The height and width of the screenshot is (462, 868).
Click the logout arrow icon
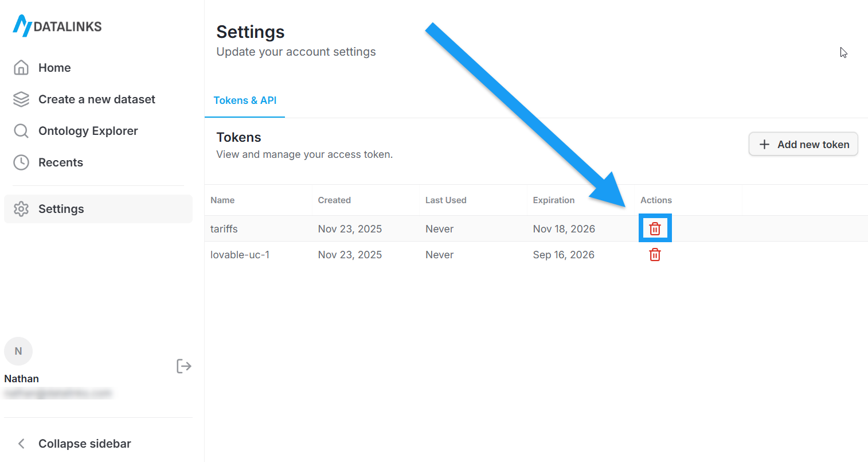pyautogui.click(x=184, y=366)
